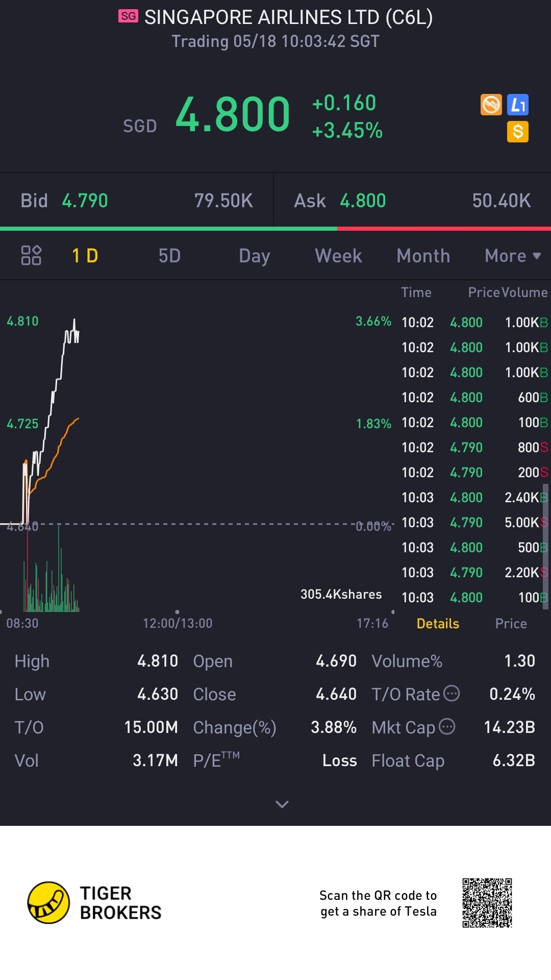Tap the 10:03 trade of 2.20K
The width and height of the screenshot is (551, 980).
[474, 572]
